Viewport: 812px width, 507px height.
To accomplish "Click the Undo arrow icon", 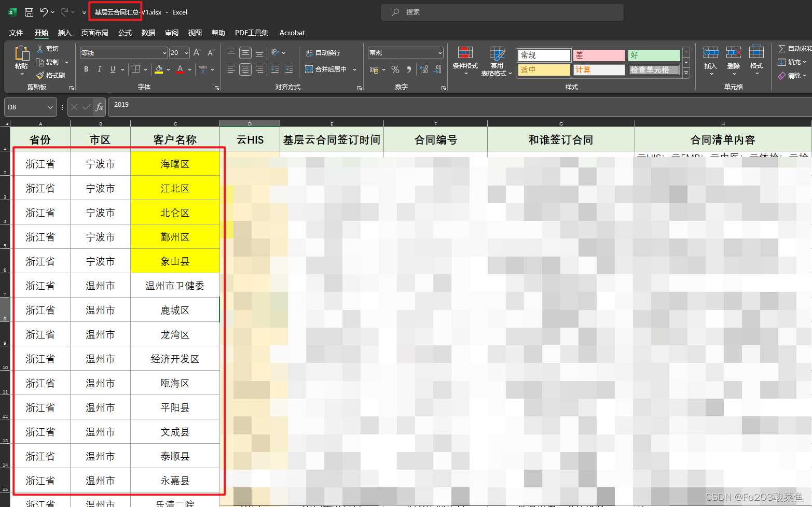I will [44, 12].
